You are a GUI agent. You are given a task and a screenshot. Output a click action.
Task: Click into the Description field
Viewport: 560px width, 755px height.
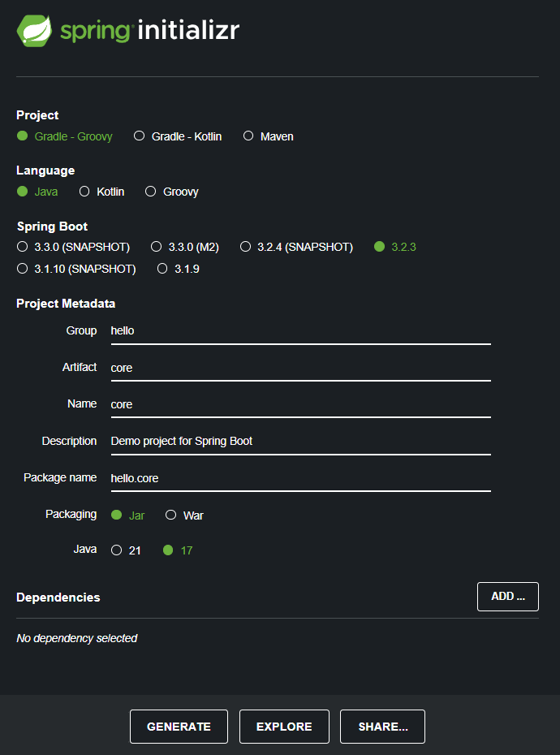[300, 442]
